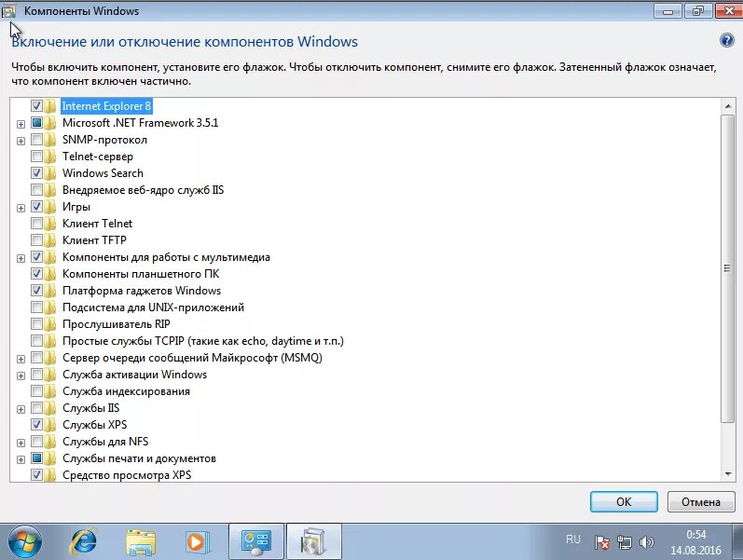Click folder icon next to Windows Search
Viewport: 743px width, 560px height.
point(49,173)
